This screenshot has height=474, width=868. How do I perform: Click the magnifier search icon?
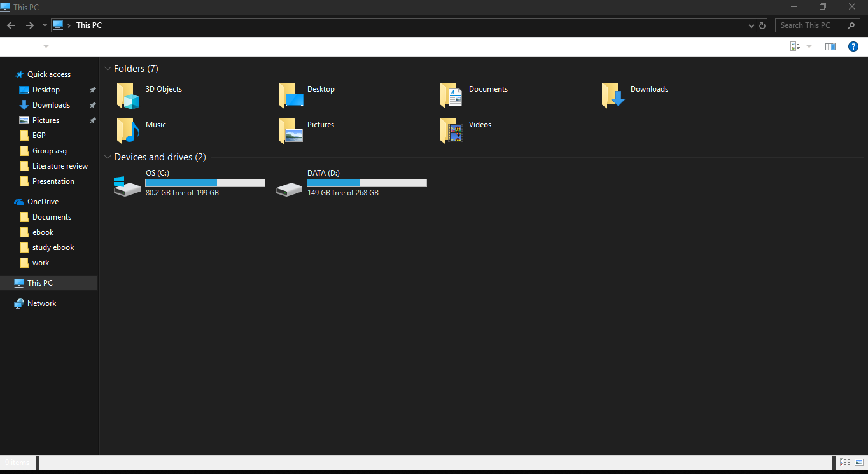(x=851, y=25)
